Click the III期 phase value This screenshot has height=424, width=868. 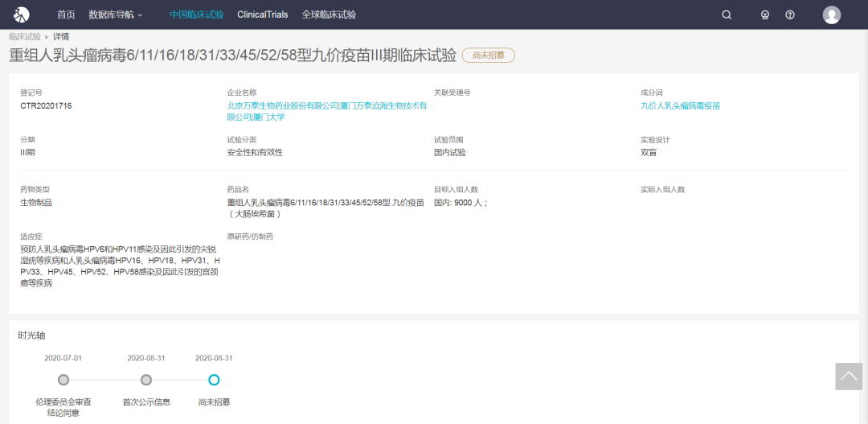pyautogui.click(x=27, y=152)
